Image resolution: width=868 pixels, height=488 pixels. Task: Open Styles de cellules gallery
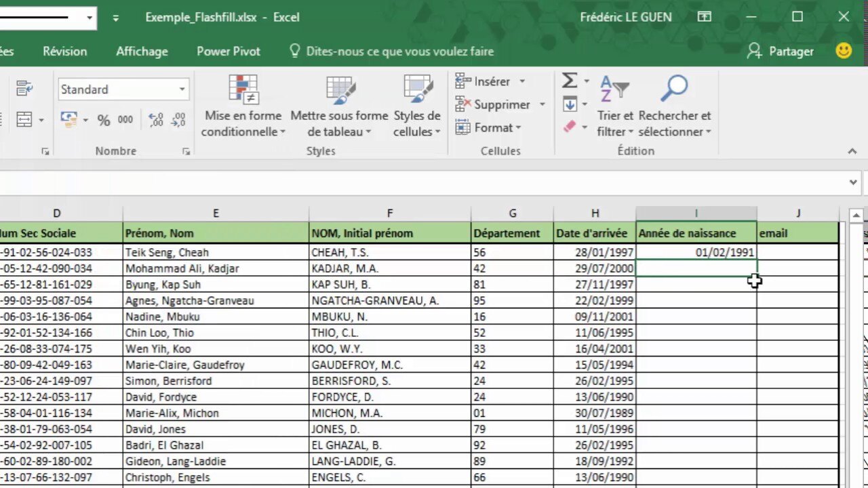click(417, 106)
